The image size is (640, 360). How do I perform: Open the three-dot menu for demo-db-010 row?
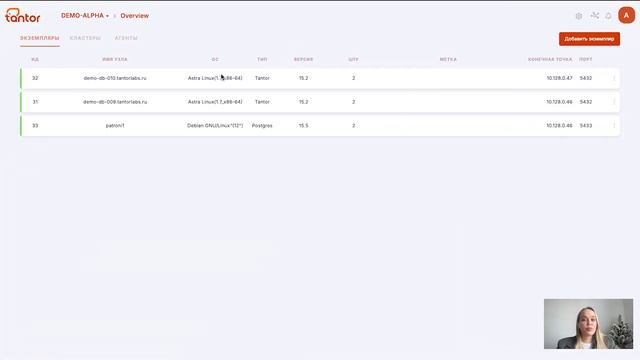coord(614,78)
